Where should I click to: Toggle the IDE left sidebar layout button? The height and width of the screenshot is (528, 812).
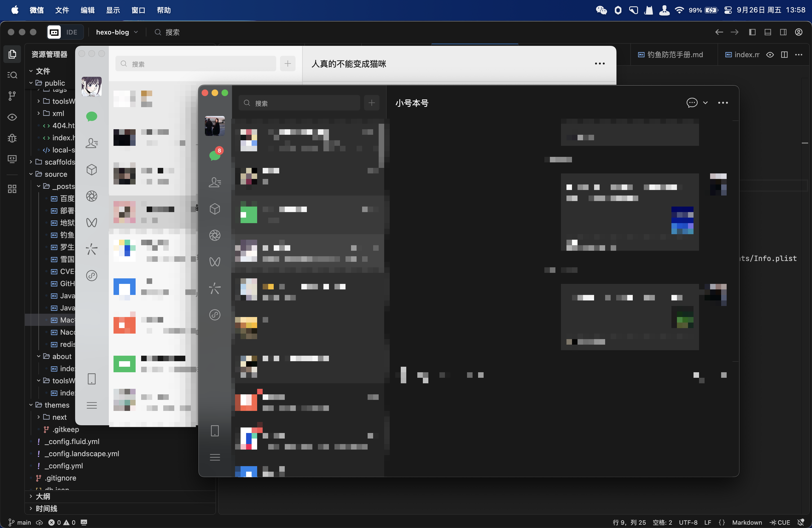(752, 32)
